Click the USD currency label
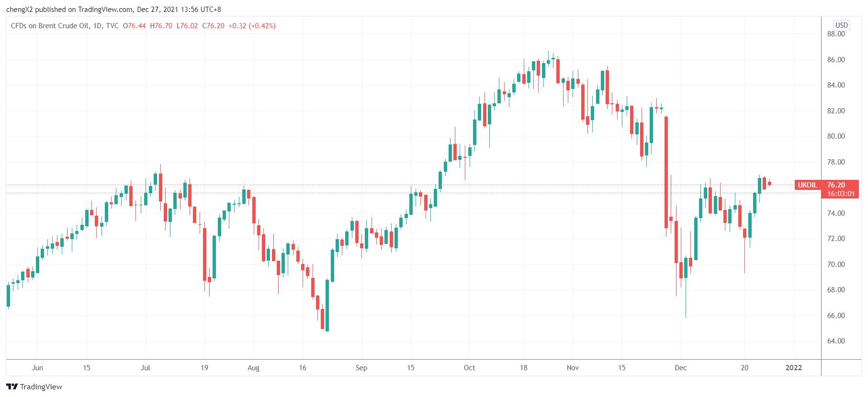 pos(841,25)
